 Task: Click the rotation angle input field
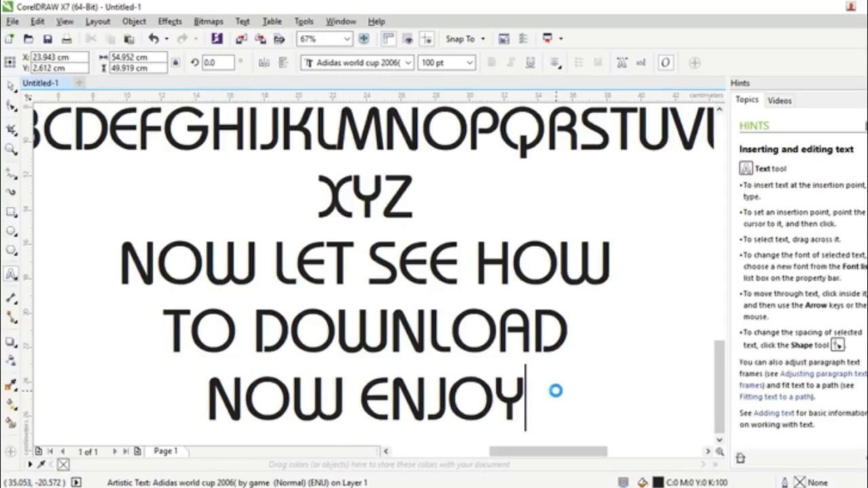218,62
